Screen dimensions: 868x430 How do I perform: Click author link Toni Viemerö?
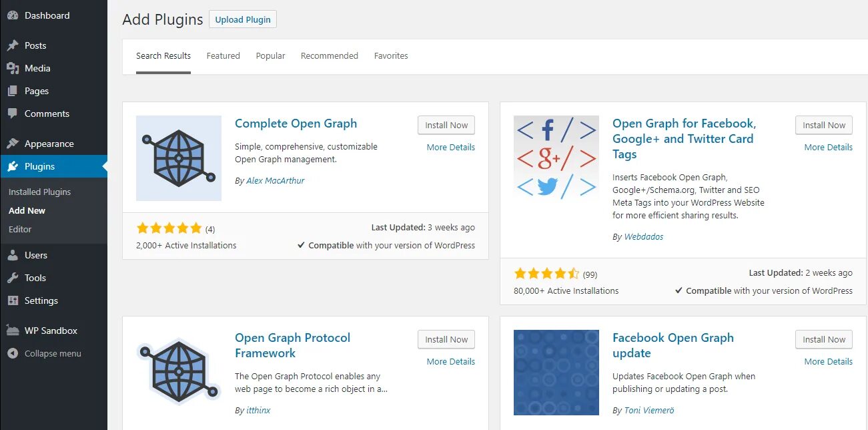pyautogui.click(x=649, y=410)
